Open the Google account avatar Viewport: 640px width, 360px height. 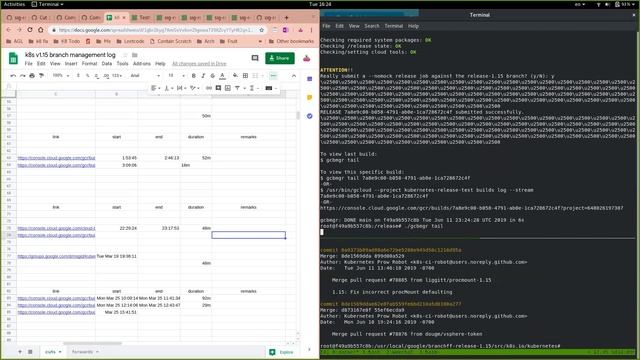click(x=307, y=58)
